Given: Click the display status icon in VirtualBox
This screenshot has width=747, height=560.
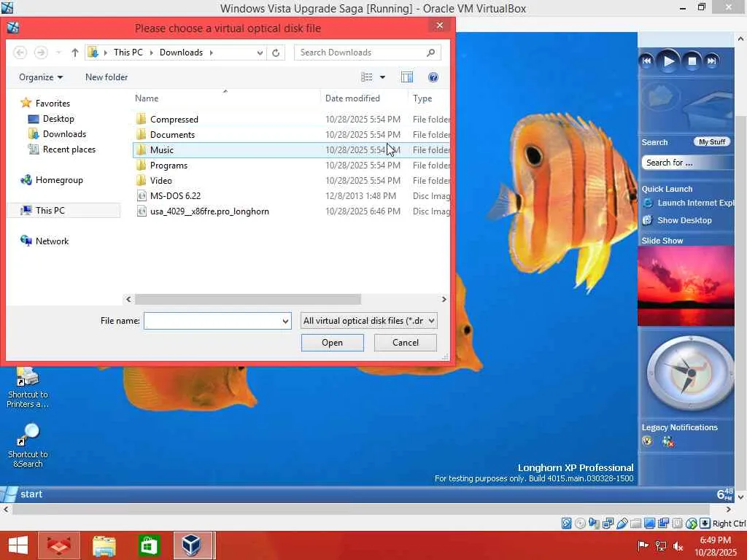Looking at the screenshot, I should 649,524.
